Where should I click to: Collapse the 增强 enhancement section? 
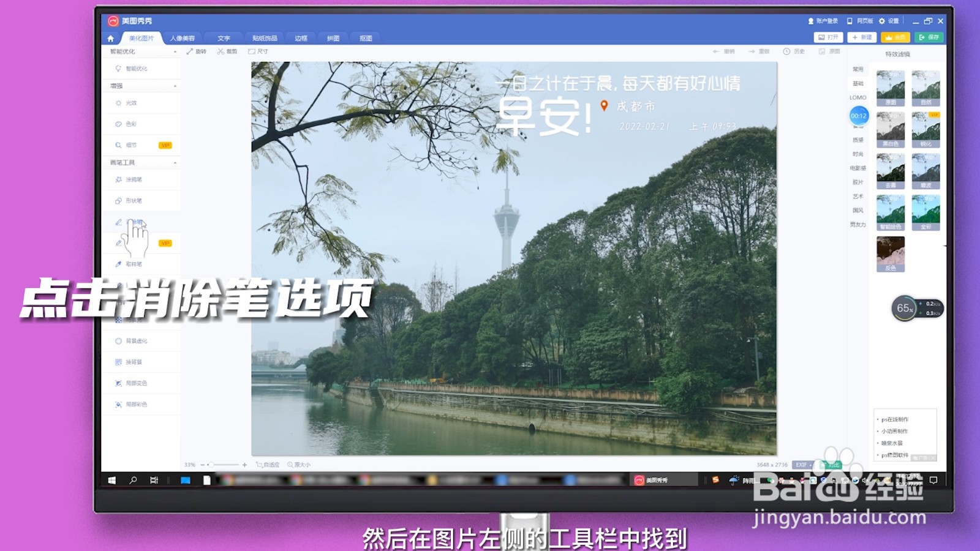tap(174, 86)
